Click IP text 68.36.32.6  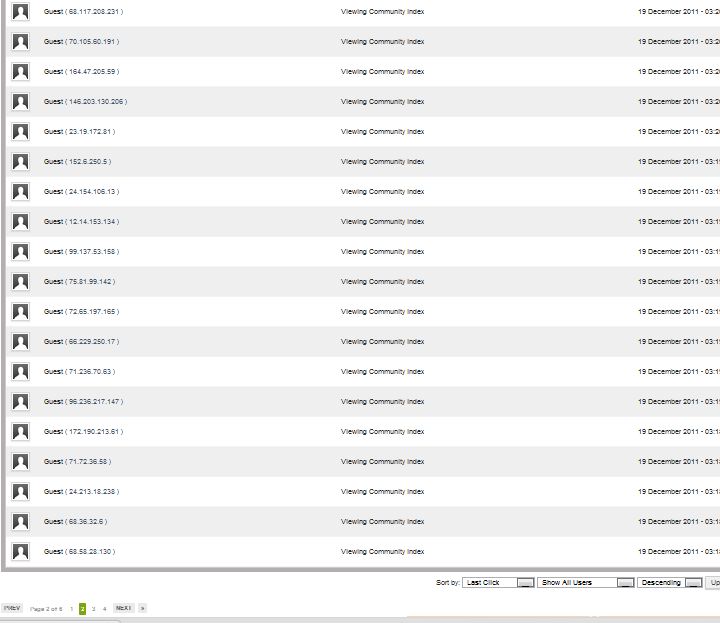coord(86,522)
